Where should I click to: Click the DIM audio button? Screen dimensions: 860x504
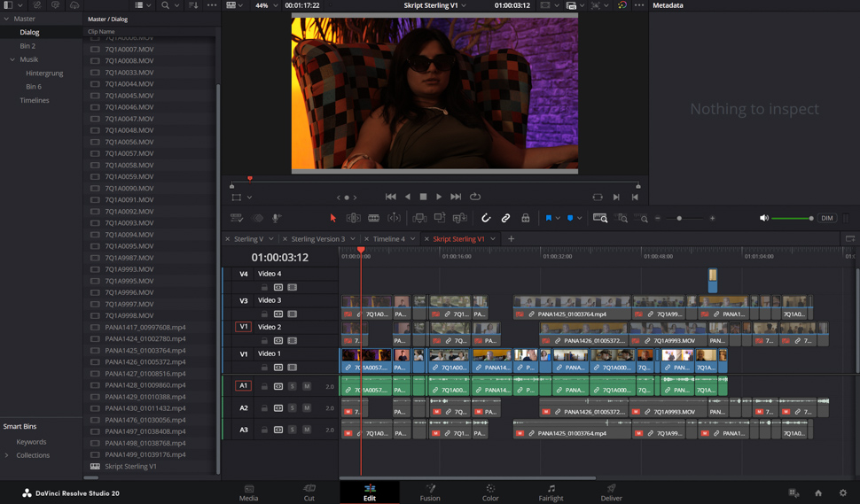[x=827, y=218]
